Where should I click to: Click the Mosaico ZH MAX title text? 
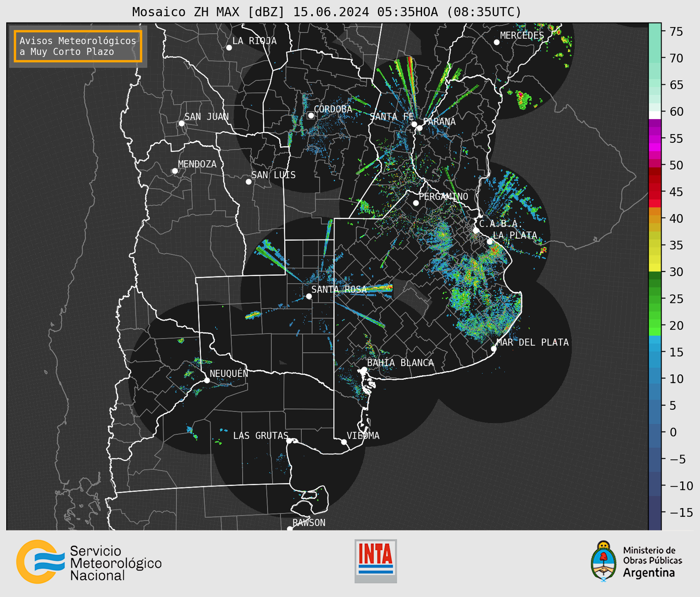point(327,12)
